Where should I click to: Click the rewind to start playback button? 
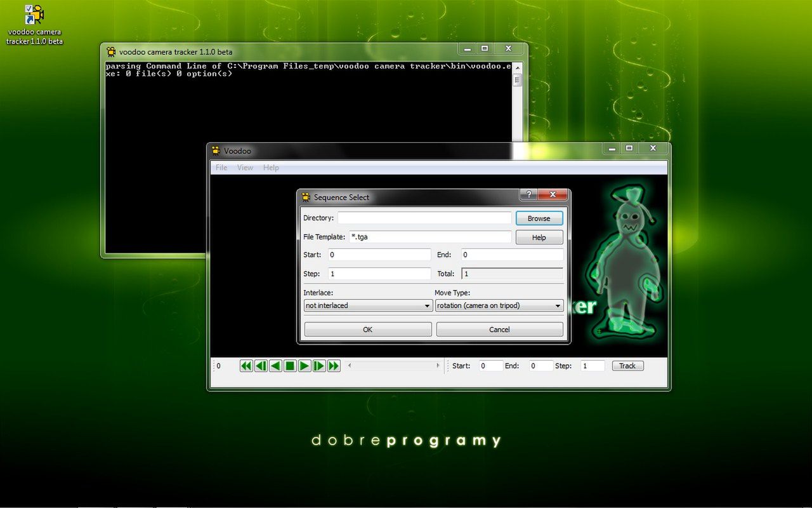coord(246,366)
